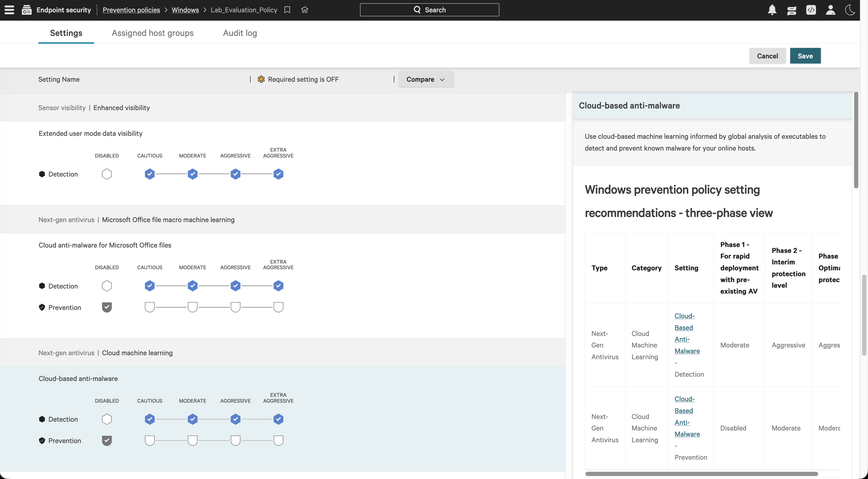Click Prevention shield icon for Office files

42,307
